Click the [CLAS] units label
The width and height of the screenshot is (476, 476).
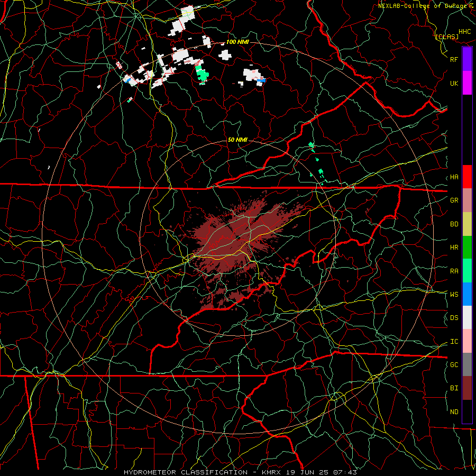click(x=446, y=37)
